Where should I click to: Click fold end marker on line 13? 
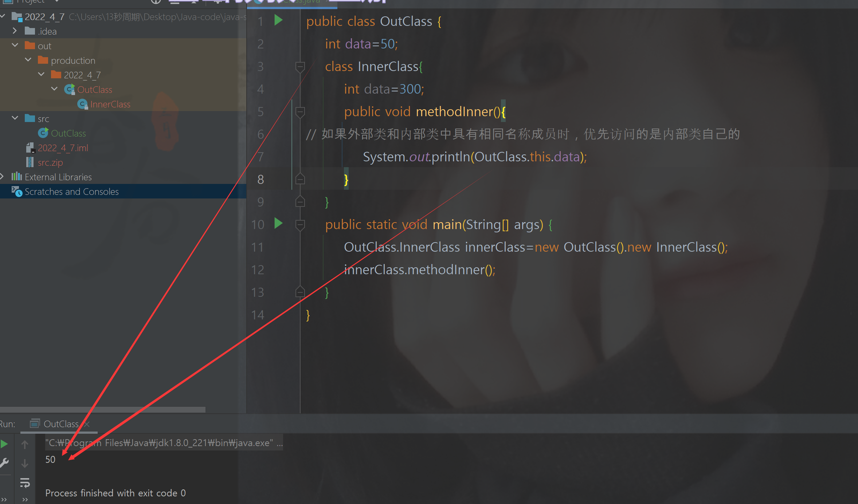[x=300, y=292]
